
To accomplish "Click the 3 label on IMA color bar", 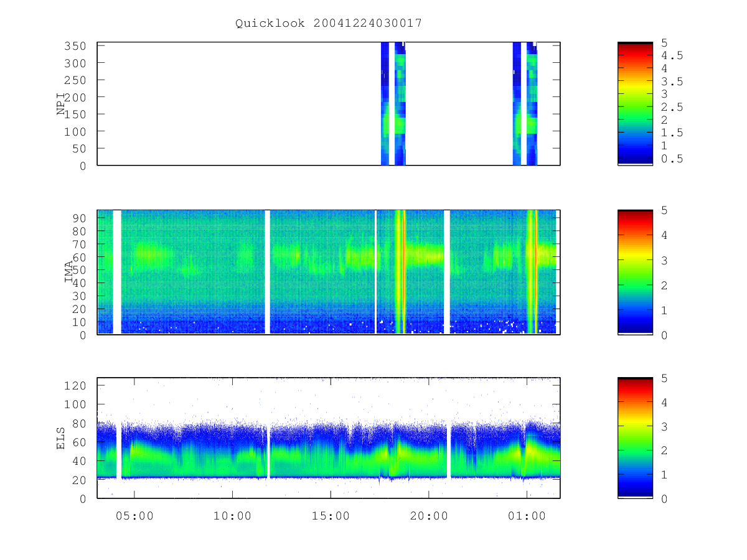I will click(664, 260).
